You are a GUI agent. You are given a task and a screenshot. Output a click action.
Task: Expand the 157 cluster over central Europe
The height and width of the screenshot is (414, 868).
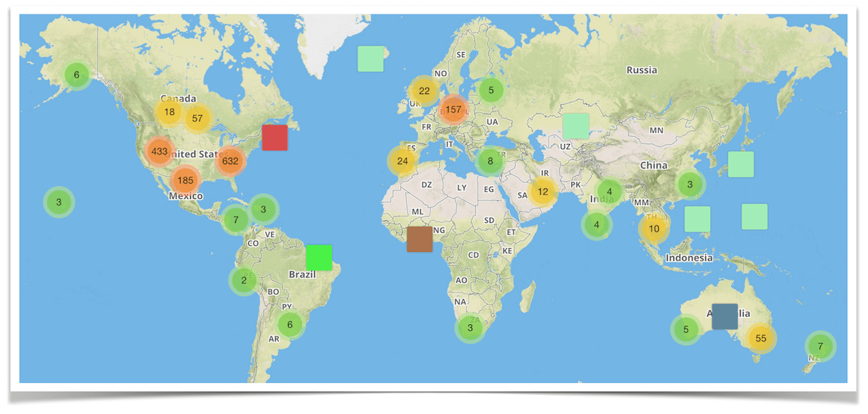[454, 110]
